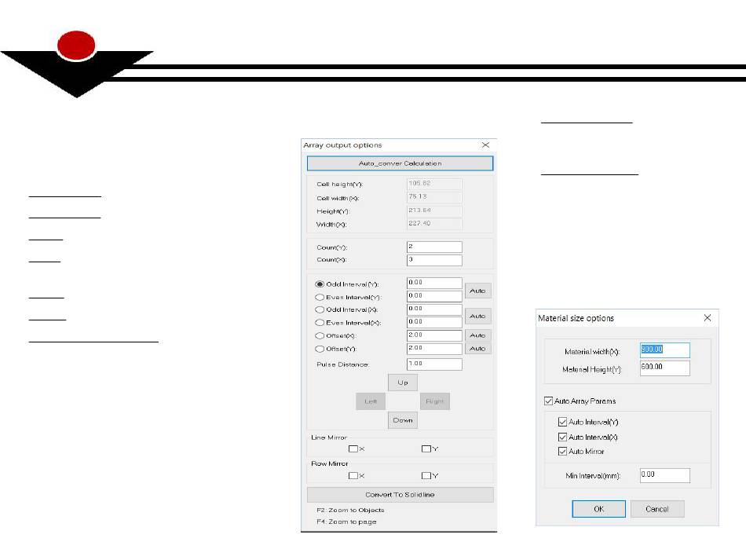The height and width of the screenshot is (560, 746).
Task: Click the Count(Y) input field
Action: point(434,247)
